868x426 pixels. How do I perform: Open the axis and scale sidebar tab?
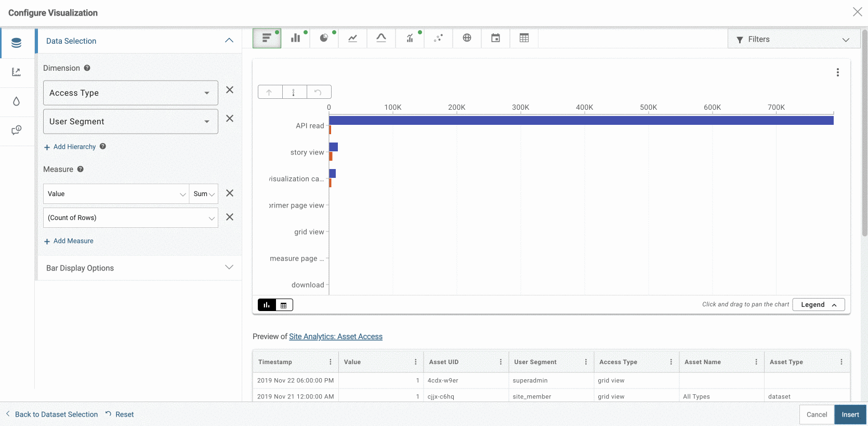[x=17, y=72]
